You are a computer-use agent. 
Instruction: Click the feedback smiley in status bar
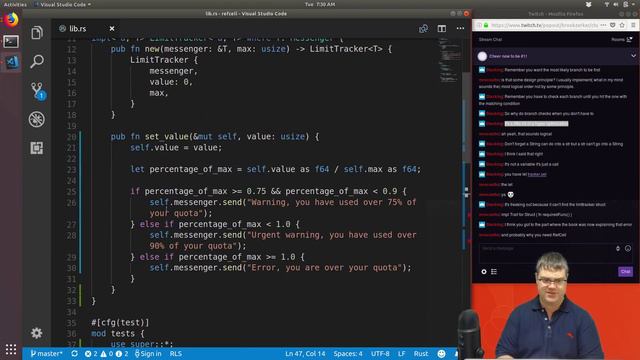(x=441, y=354)
